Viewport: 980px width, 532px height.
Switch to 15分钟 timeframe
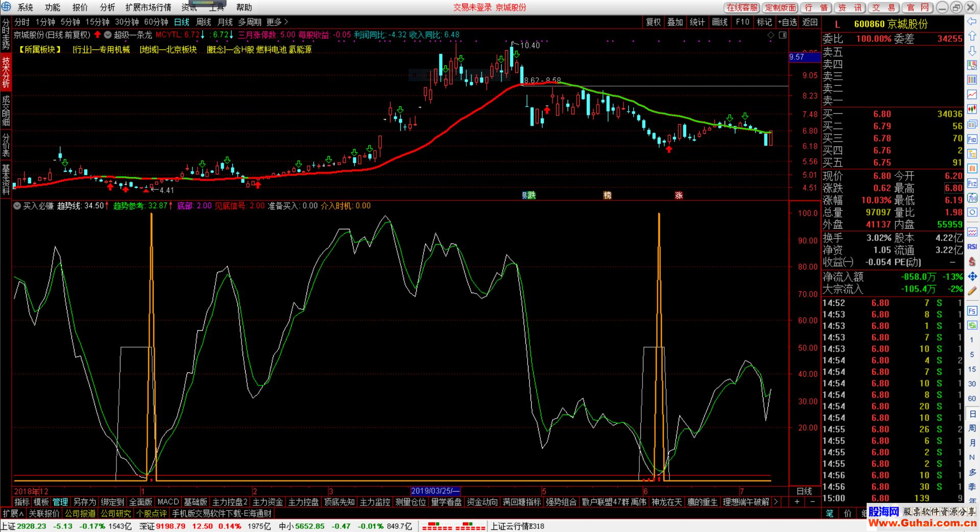click(x=97, y=22)
